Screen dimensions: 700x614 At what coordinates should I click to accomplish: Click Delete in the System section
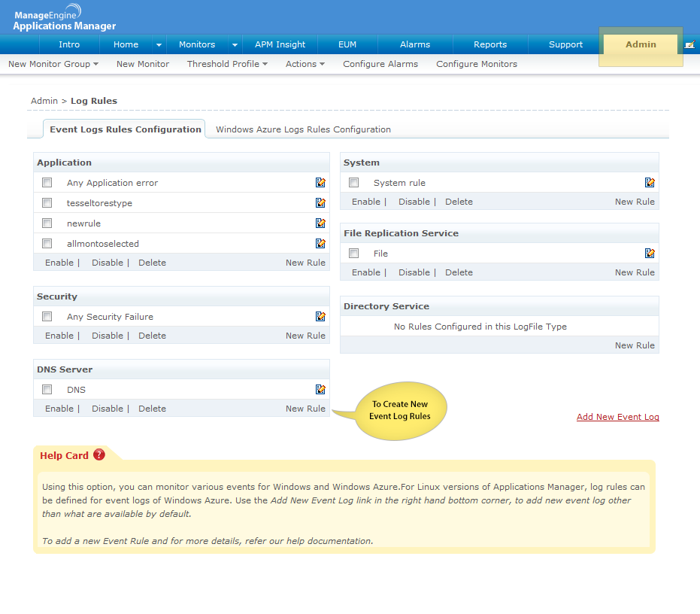[459, 202]
